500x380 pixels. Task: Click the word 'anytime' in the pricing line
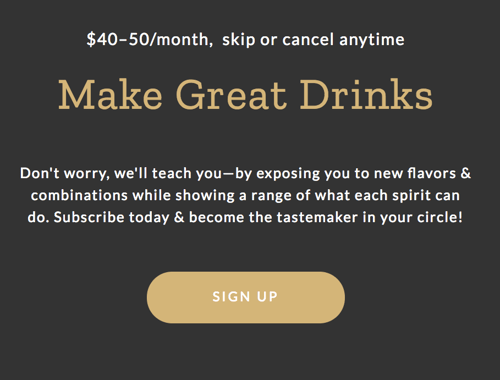click(372, 40)
